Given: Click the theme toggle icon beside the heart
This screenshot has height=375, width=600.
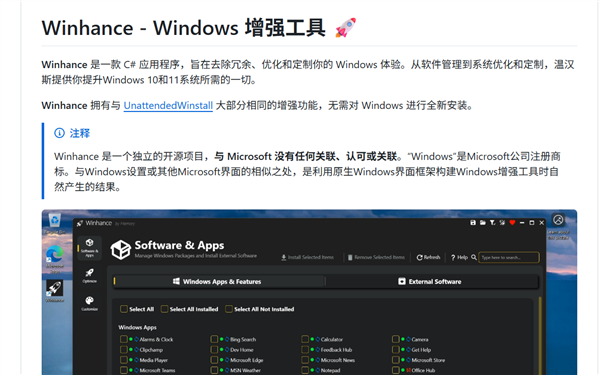Looking at the screenshot, I should (502, 223).
